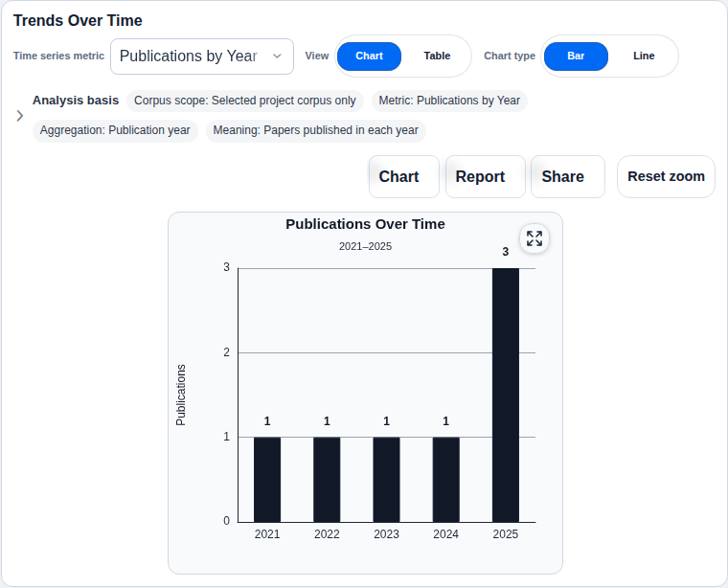Click the 'Trends Over Time' heading
This screenshot has height=588, width=728.
tap(78, 21)
